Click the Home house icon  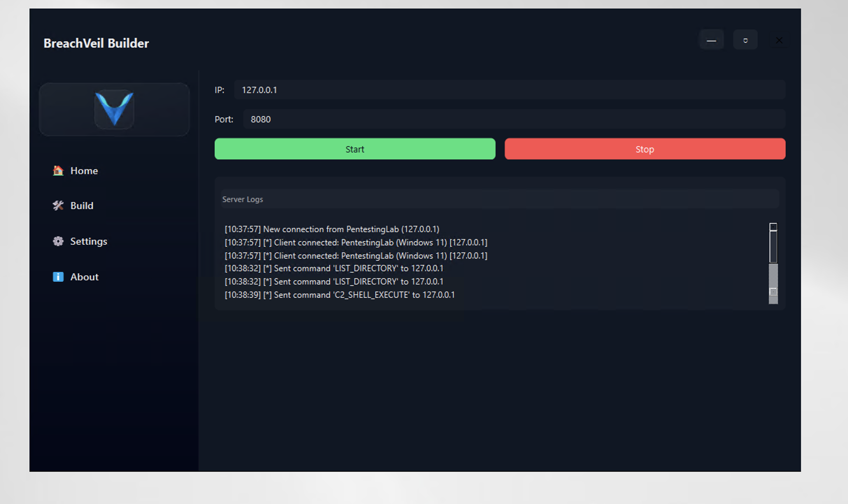coord(58,171)
